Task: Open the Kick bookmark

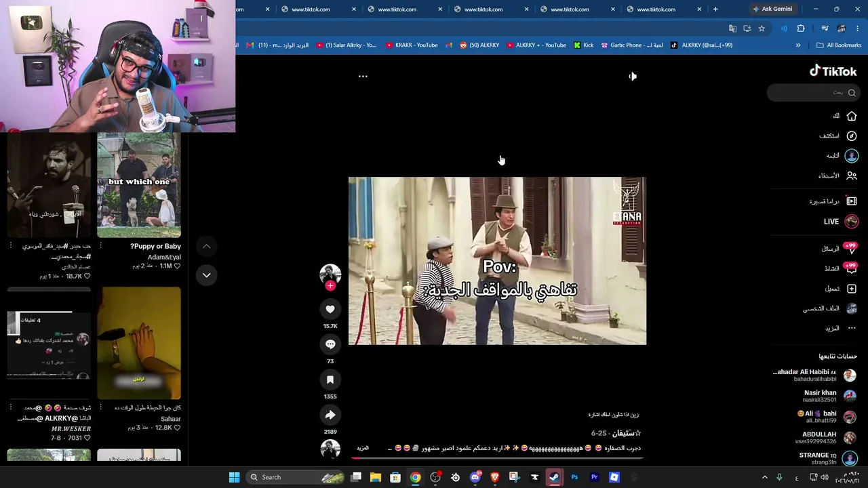Action: pos(583,45)
